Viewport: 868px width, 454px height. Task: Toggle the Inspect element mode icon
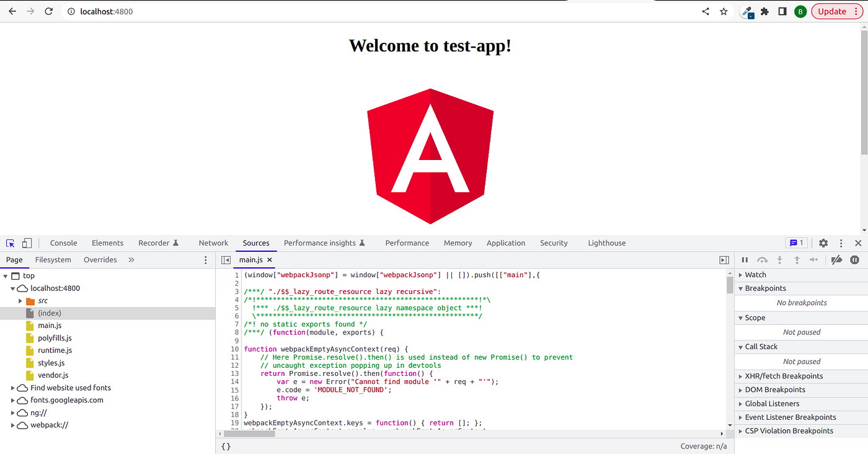click(x=10, y=243)
